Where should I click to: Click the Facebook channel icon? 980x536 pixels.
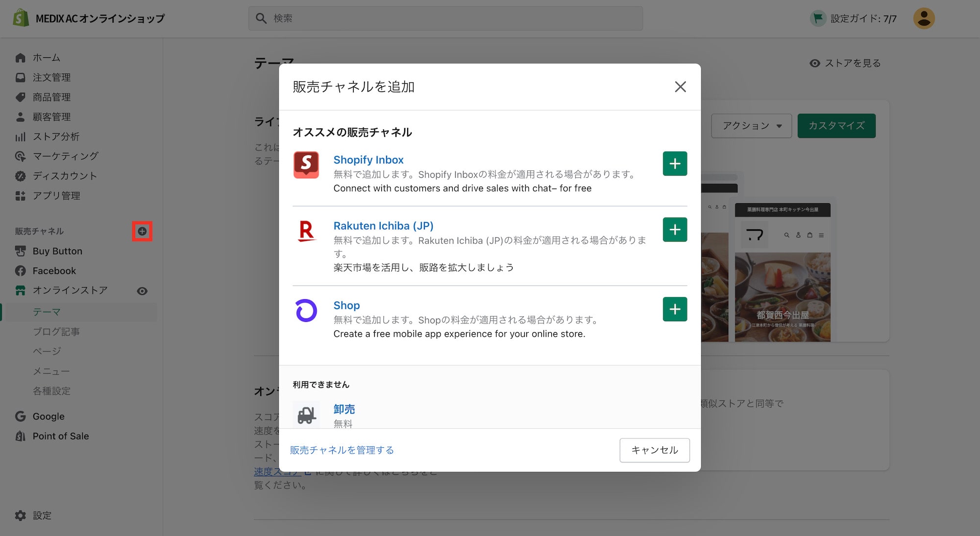tap(20, 270)
